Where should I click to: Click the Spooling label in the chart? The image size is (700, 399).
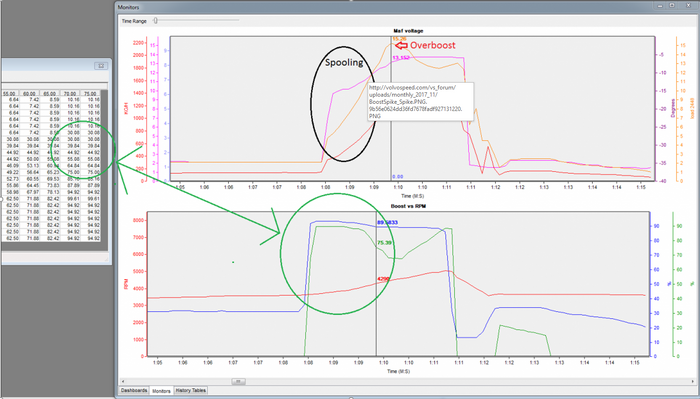(344, 62)
